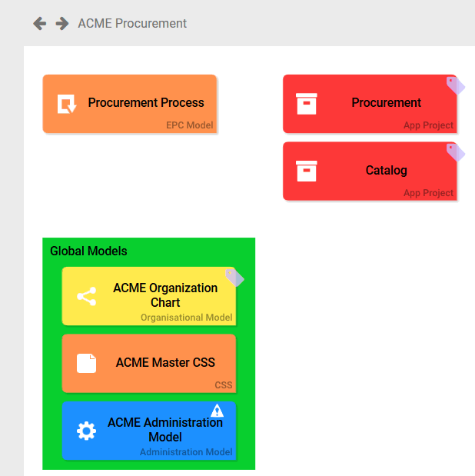Click the gear icon on ACME Administration Model
Viewport: 475px width, 476px height.
[x=87, y=431]
